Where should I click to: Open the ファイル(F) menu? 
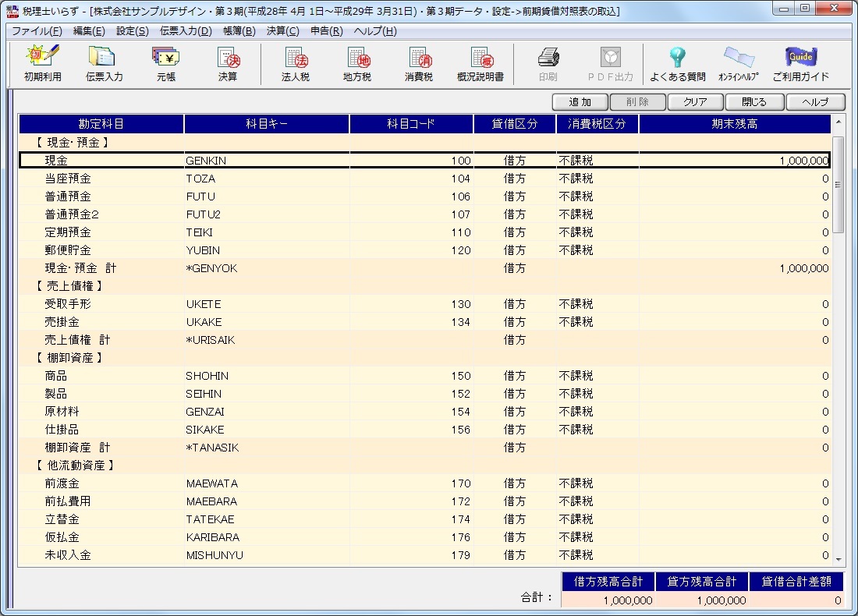pos(37,31)
